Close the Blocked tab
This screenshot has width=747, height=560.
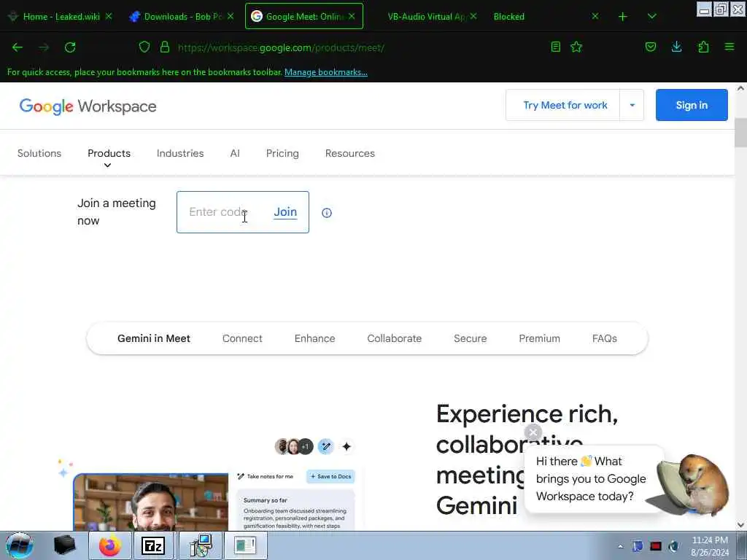pos(595,16)
